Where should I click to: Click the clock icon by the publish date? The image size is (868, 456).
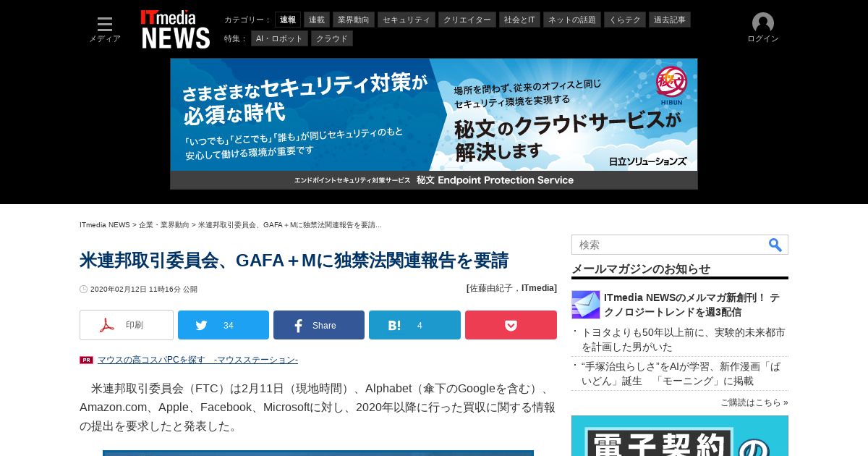pos(84,289)
